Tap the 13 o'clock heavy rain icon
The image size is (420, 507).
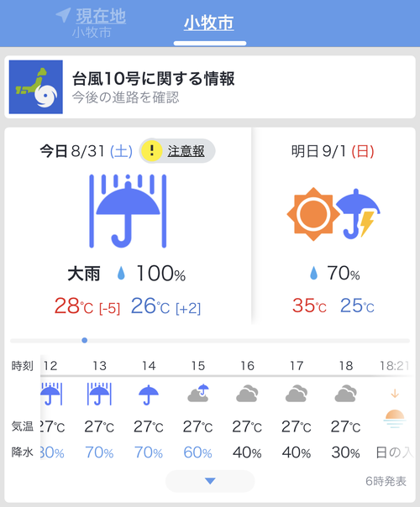click(x=99, y=395)
